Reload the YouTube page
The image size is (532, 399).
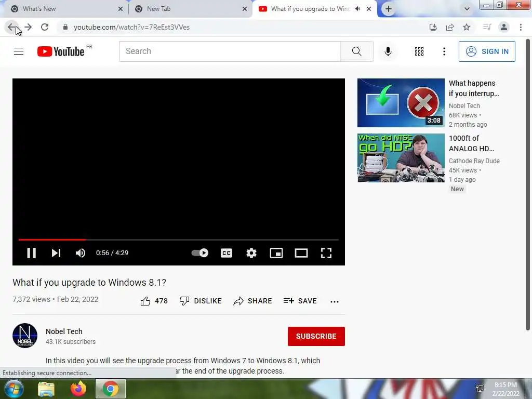(x=45, y=27)
